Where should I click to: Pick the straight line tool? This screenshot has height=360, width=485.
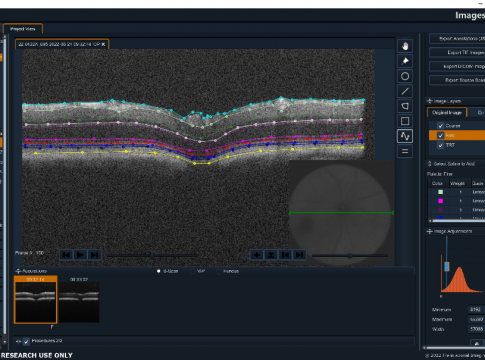[x=405, y=91]
